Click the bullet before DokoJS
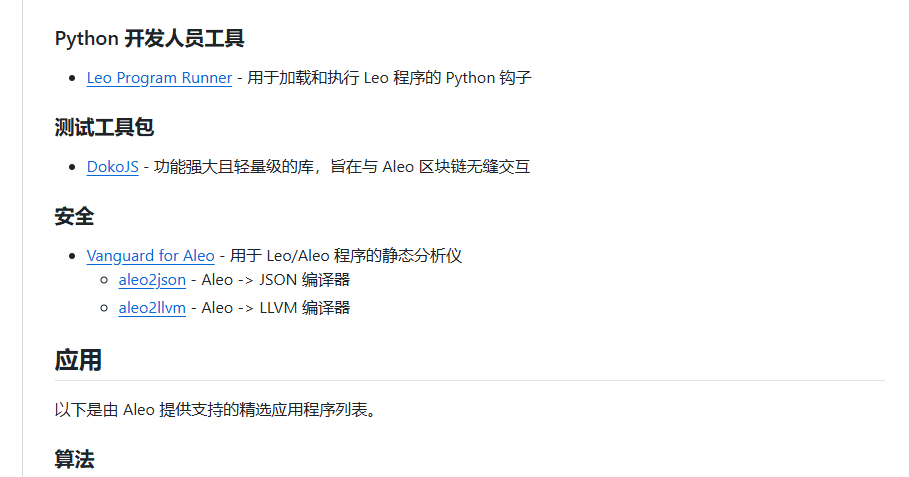The height and width of the screenshot is (477, 909). click(72, 167)
